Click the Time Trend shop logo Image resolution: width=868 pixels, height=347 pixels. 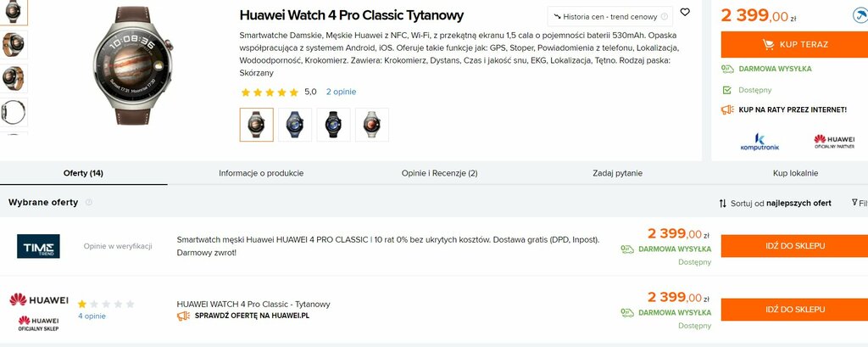coord(38,246)
